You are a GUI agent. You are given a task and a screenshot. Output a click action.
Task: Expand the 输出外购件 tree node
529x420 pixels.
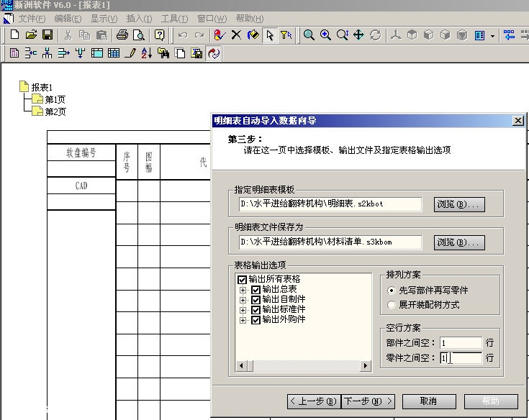pos(243,320)
